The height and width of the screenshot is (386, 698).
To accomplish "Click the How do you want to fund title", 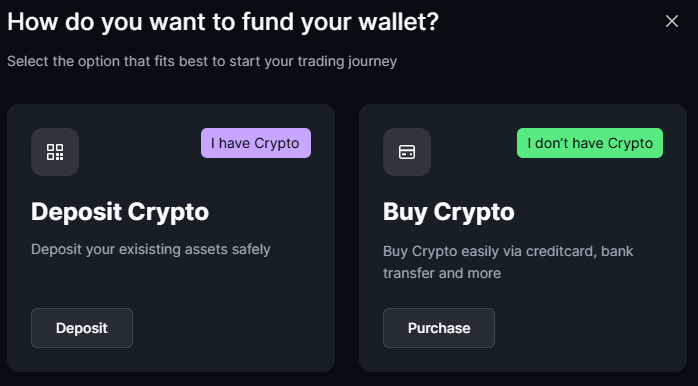I will pyautogui.click(x=223, y=22).
